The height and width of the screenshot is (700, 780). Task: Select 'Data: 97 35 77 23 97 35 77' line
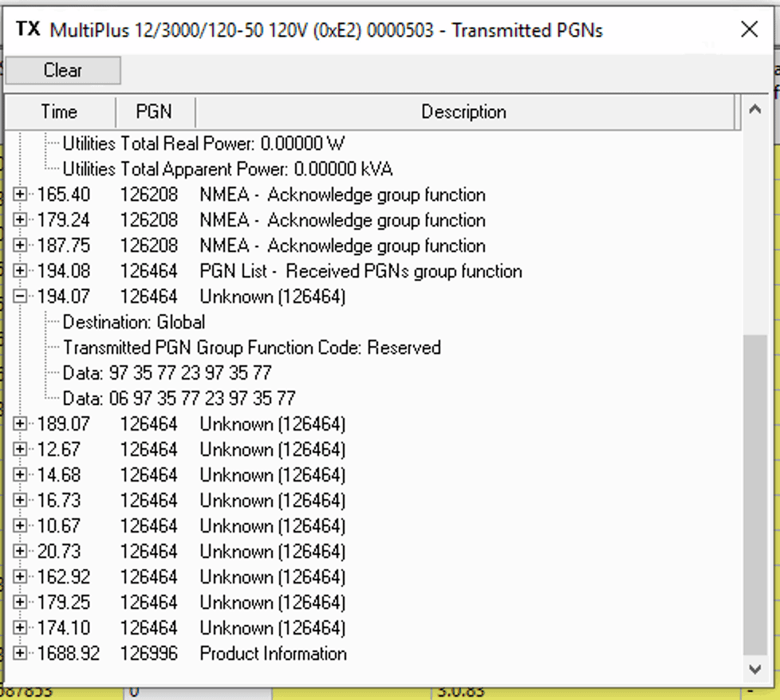167,373
